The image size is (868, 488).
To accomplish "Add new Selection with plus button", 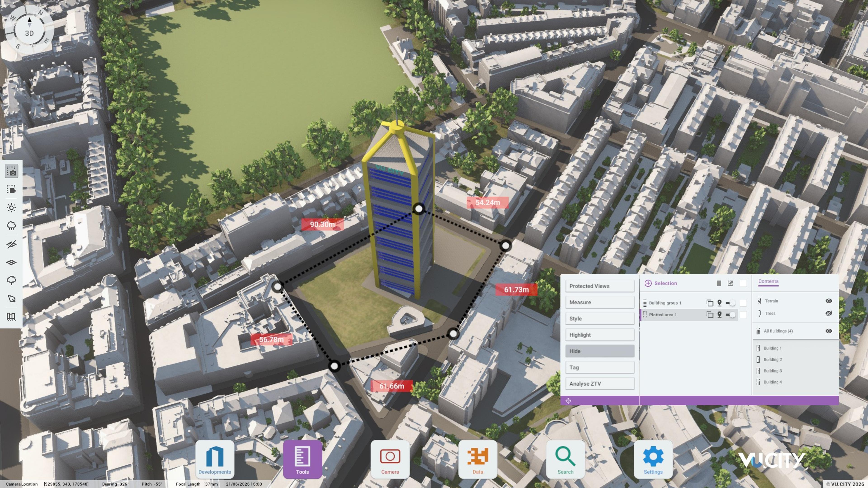I will tap(648, 284).
